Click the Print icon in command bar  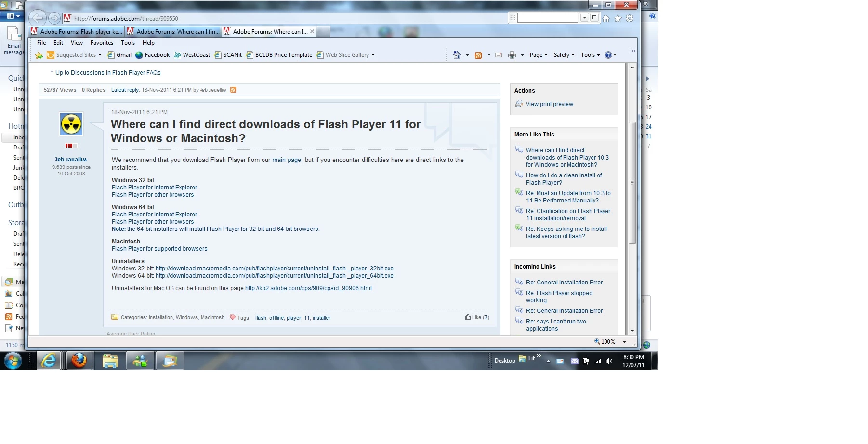[x=512, y=55]
